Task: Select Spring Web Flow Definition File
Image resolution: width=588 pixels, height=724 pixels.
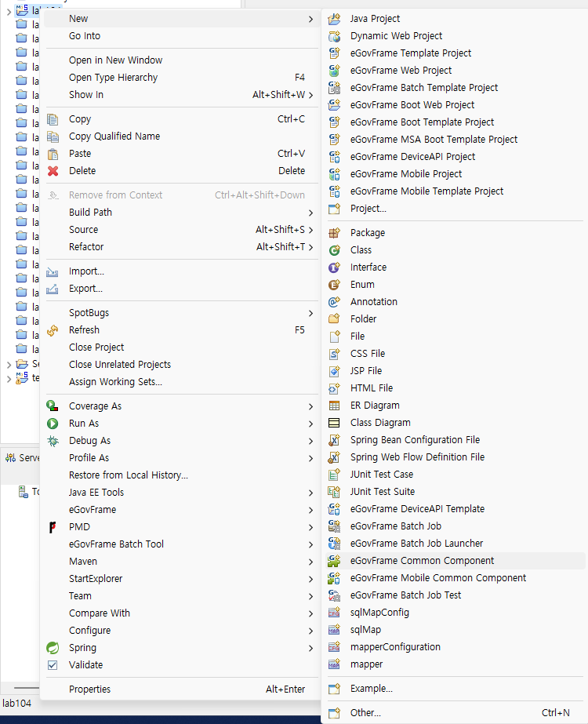Action: pyautogui.click(x=417, y=457)
